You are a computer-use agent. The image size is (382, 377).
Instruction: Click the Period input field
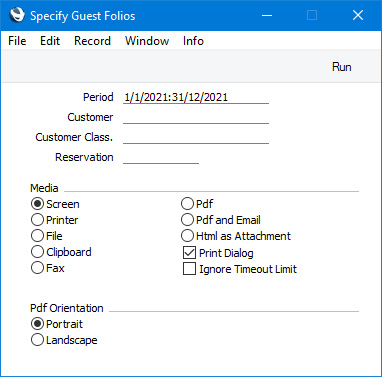(x=196, y=97)
